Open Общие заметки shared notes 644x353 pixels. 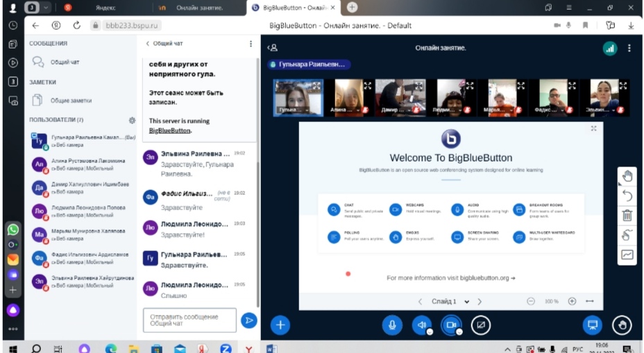point(71,101)
